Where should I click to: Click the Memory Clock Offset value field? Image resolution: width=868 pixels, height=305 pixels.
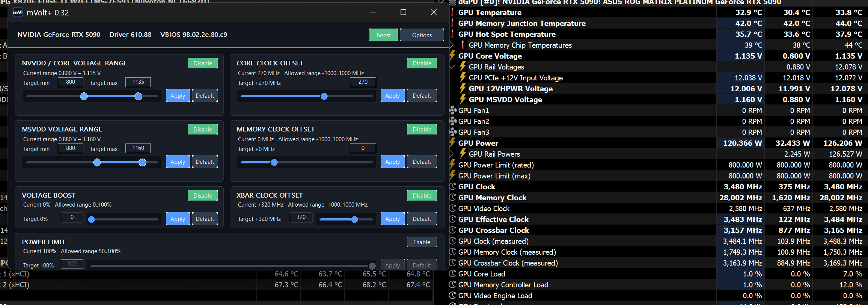tap(363, 148)
